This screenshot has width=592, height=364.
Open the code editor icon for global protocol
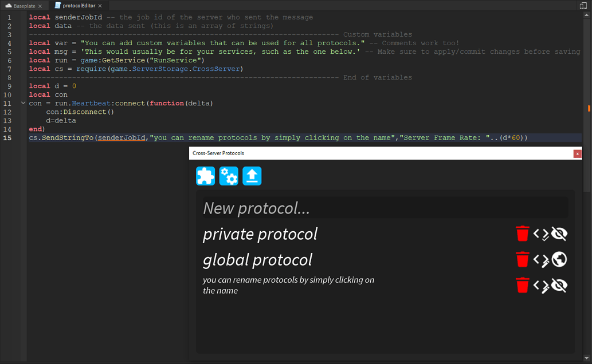click(x=541, y=259)
